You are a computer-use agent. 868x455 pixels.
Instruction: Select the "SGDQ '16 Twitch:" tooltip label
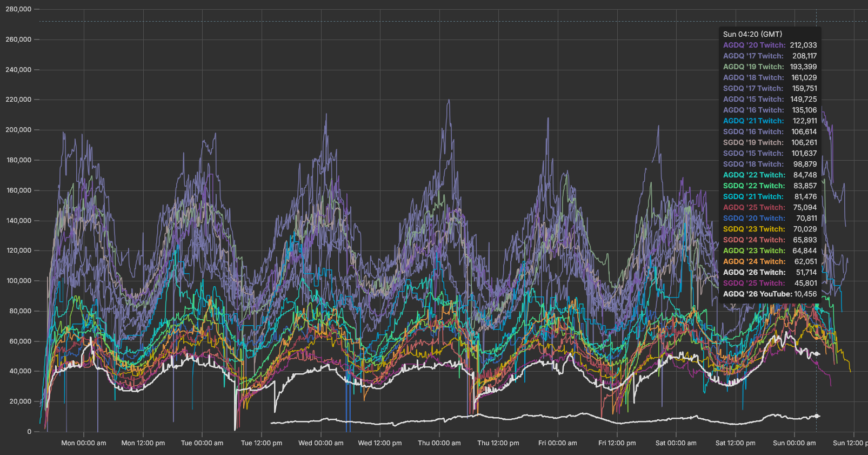tap(753, 131)
